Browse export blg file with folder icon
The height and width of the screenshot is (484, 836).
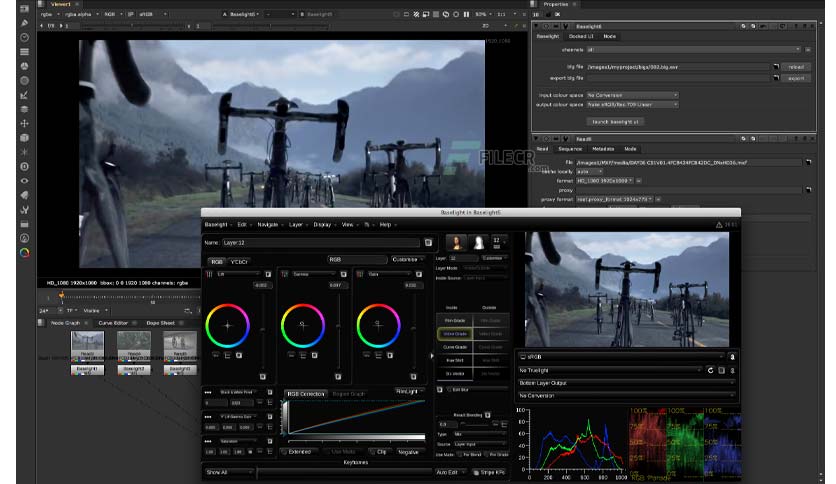(x=776, y=78)
